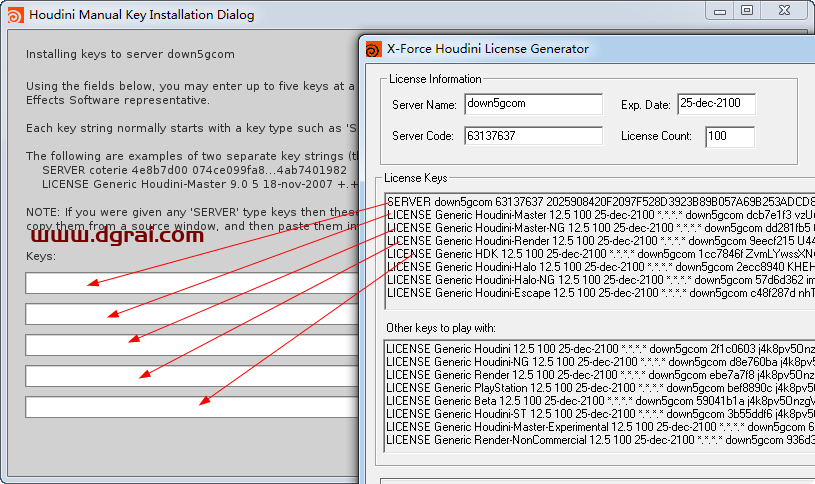Click the 'Other keys to play with:' label
815x484 pixels.
point(441,328)
